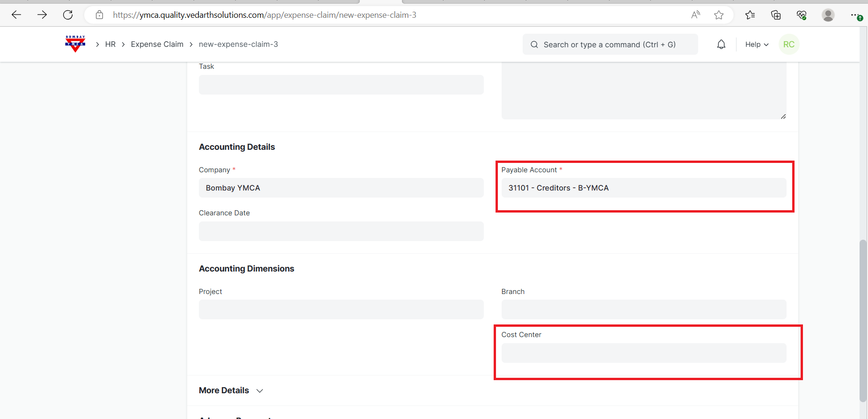Click the Bombay YMCA logo
868x419 pixels.
[75, 44]
